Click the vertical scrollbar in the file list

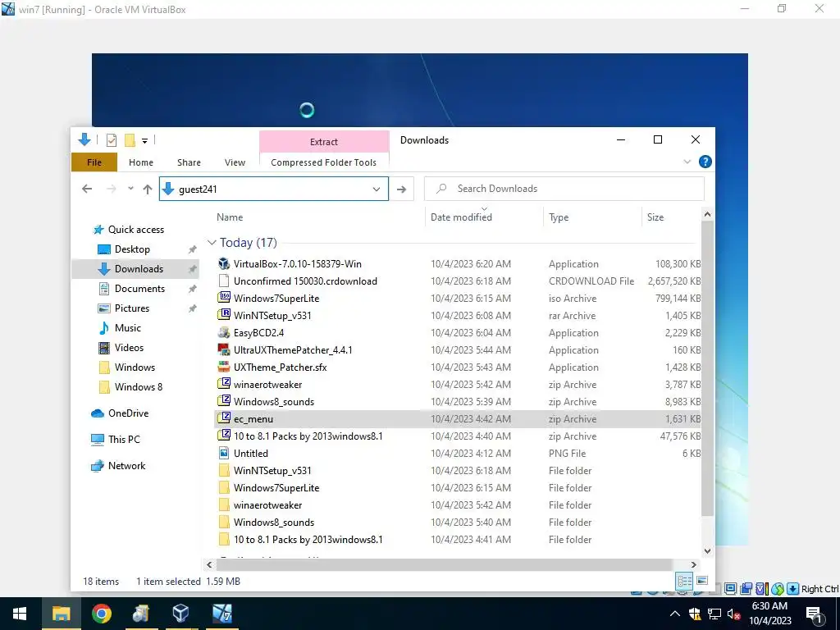click(707, 368)
